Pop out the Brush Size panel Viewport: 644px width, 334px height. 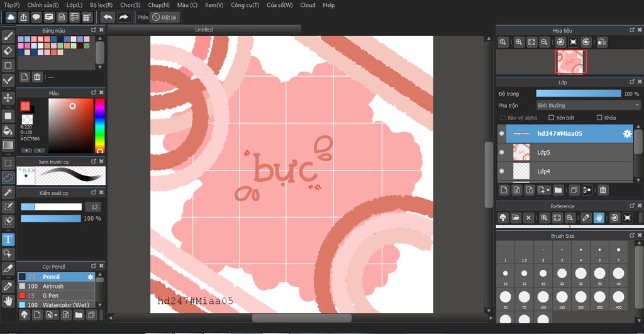631,235
